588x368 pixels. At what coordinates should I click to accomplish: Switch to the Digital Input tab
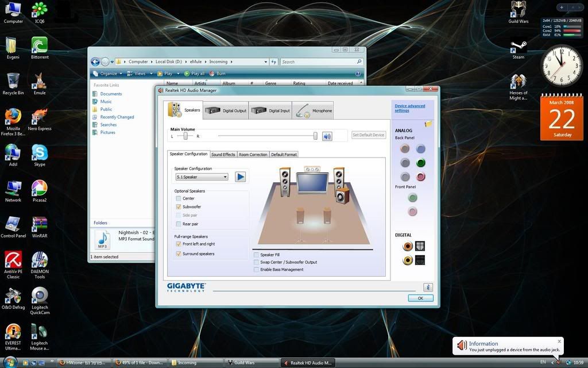(x=270, y=110)
